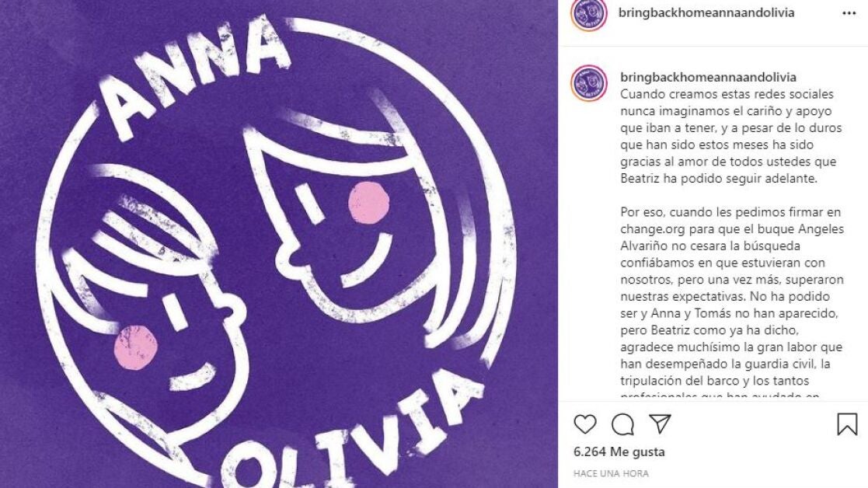Click the pink cheek on Anna's face
The image size is (868, 488).
pyautogui.click(x=368, y=203)
